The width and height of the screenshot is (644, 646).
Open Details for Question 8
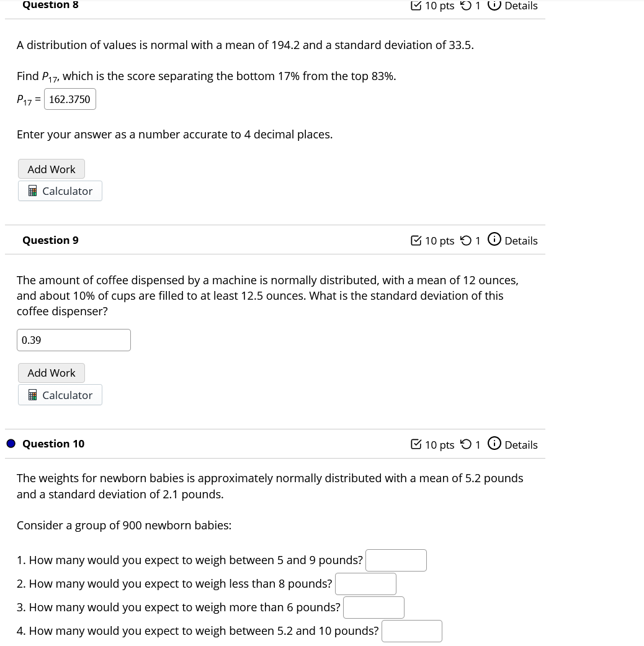click(x=521, y=6)
